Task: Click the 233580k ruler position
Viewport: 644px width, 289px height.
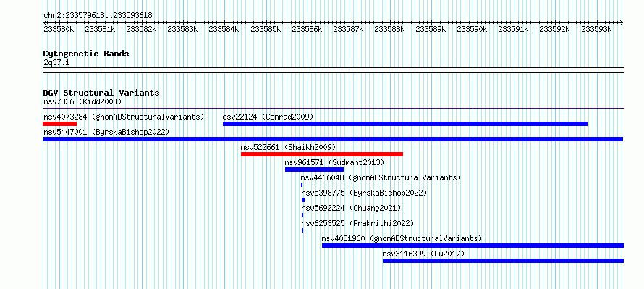Action: pyautogui.click(x=59, y=29)
